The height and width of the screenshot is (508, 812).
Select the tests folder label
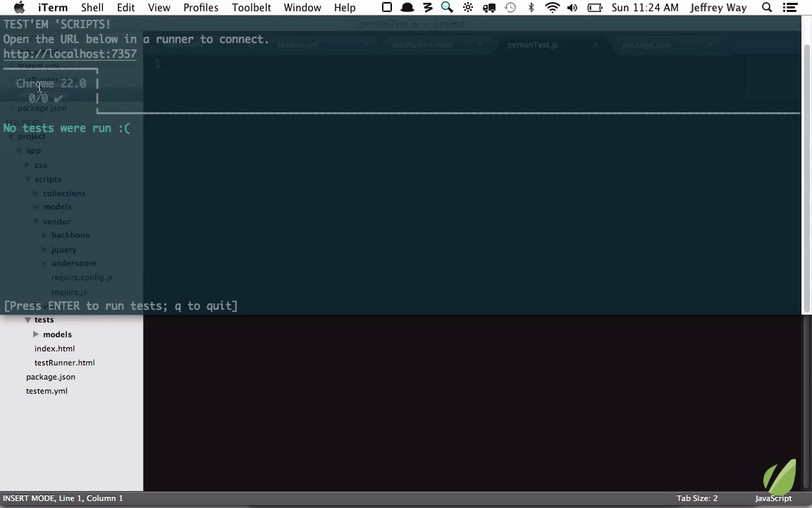coord(44,320)
